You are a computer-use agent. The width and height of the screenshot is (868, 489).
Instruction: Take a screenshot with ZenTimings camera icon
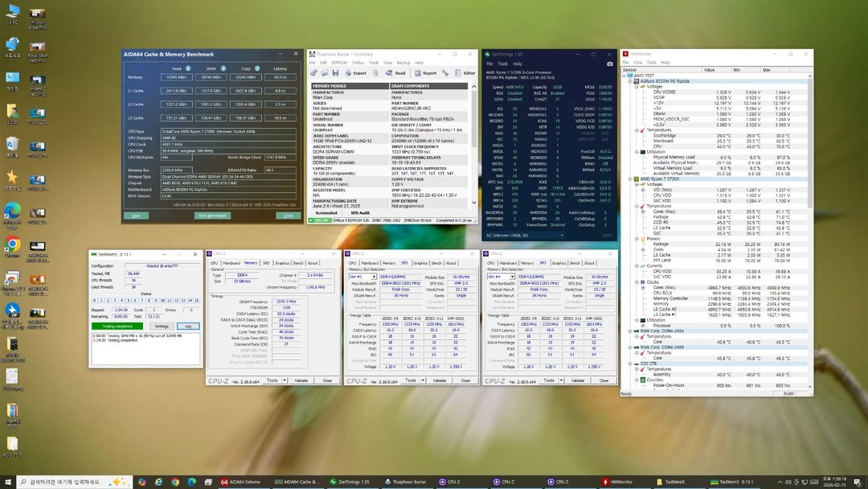coord(609,64)
